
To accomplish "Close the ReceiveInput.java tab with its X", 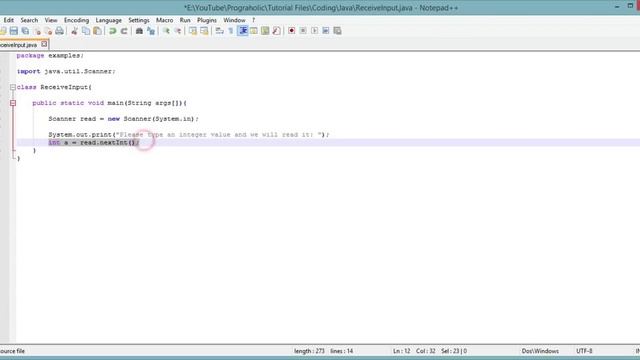I will click(44, 44).
